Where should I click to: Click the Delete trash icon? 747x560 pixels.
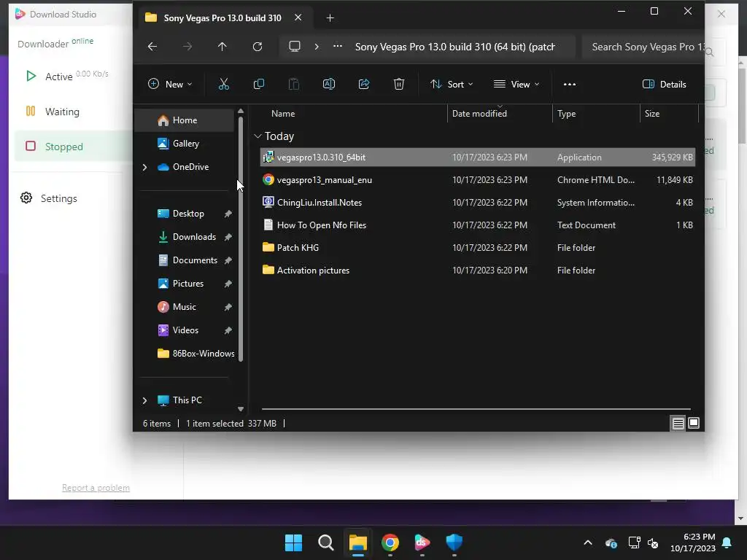[x=399, y=85]
